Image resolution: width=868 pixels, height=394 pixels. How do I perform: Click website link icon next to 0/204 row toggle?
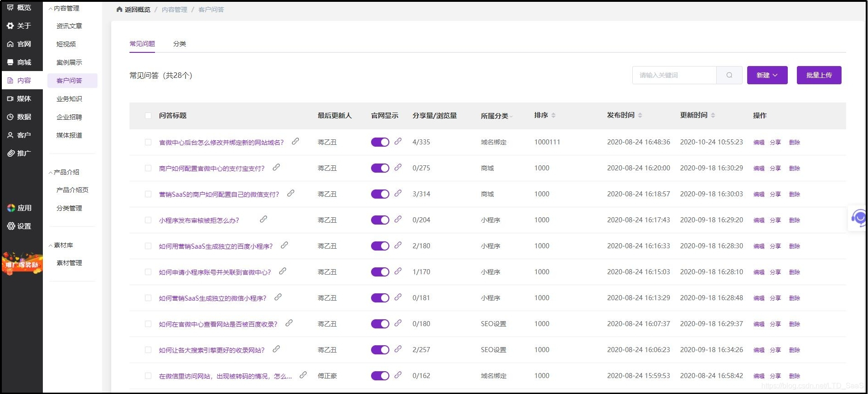point(398,220)
